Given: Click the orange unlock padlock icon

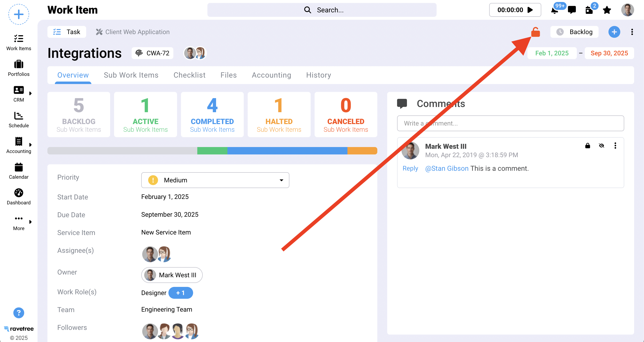Looking at the screenshot, I should 535,32.
